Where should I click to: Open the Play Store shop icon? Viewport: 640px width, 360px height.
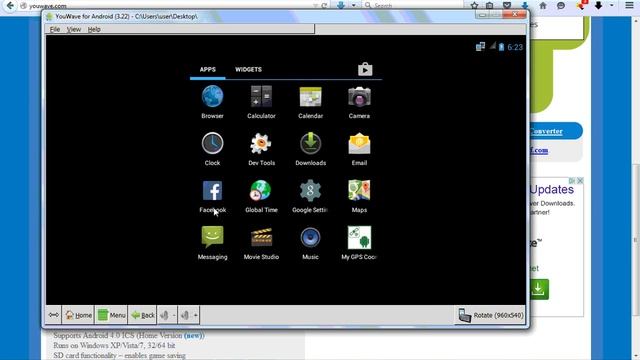point(365,69)
